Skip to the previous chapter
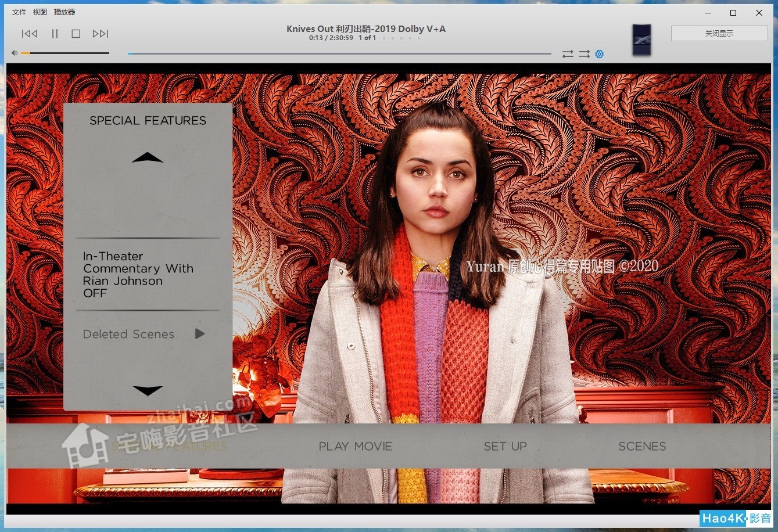 click(x=30, y=34)
